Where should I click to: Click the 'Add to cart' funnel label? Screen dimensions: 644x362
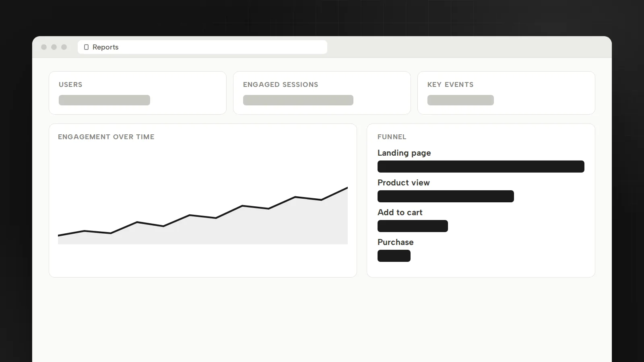click(400, 212)
